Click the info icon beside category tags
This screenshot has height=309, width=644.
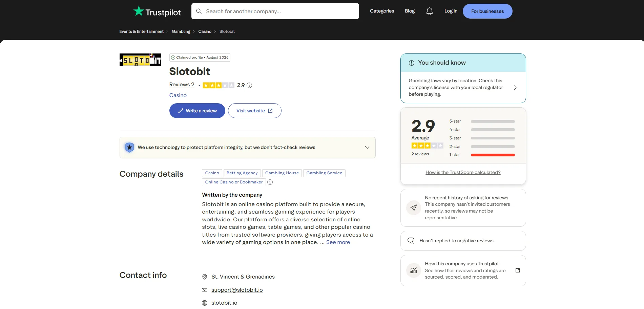(x=270, y=182)
